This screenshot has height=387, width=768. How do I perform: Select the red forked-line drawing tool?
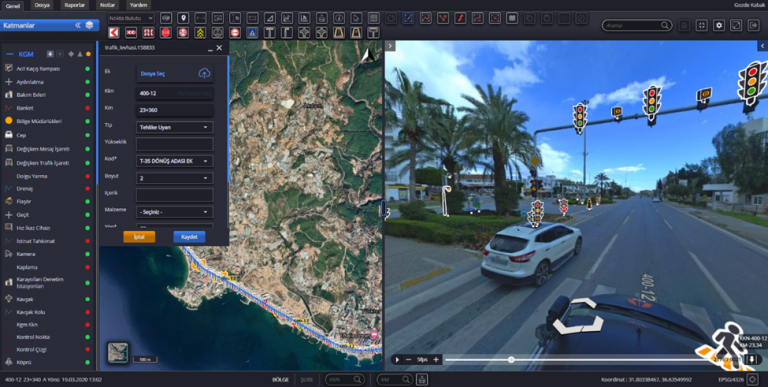pyautogui.click(x=443, y=19)
